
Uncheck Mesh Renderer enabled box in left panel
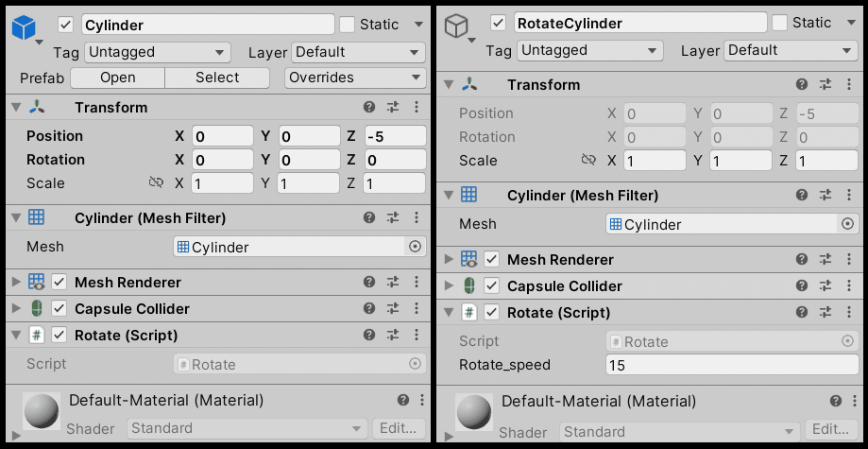coord(60,282)
